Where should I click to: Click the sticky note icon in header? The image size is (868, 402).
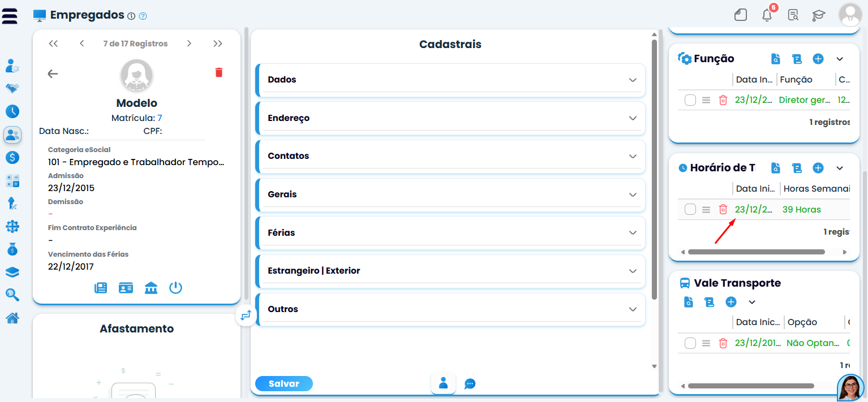click(741, 15)
